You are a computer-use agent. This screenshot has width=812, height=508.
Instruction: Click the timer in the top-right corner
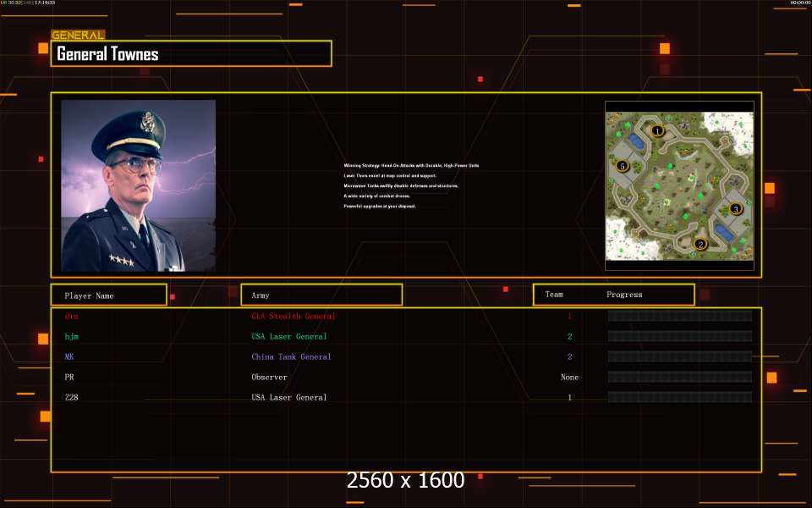(799, 3)
